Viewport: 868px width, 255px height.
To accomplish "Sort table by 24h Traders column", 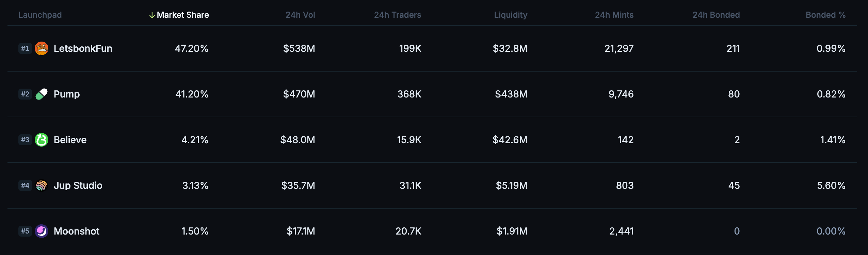I will (x=398, y=15).
